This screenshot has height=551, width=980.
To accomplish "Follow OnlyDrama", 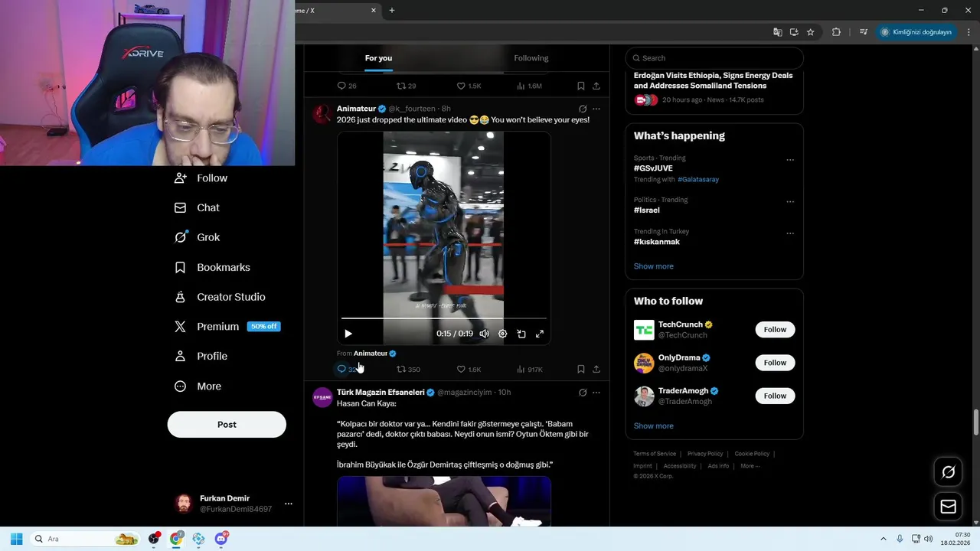I will coord(775,363).
